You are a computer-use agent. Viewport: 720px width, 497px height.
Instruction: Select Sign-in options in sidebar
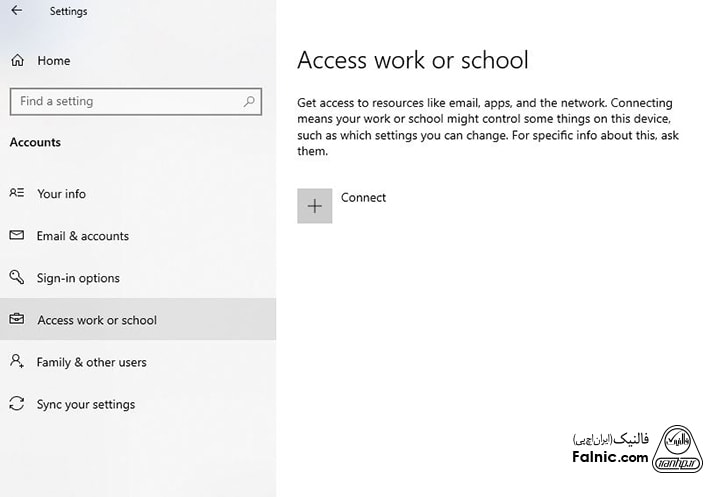(78, 278)
